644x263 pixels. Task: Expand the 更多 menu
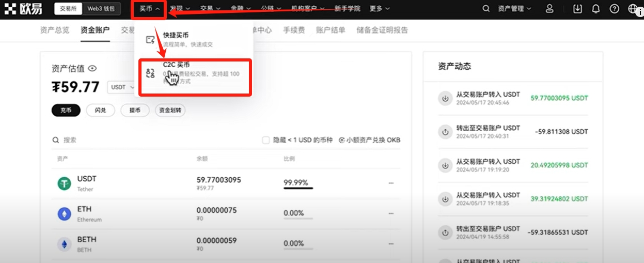[x=380, y=9]
